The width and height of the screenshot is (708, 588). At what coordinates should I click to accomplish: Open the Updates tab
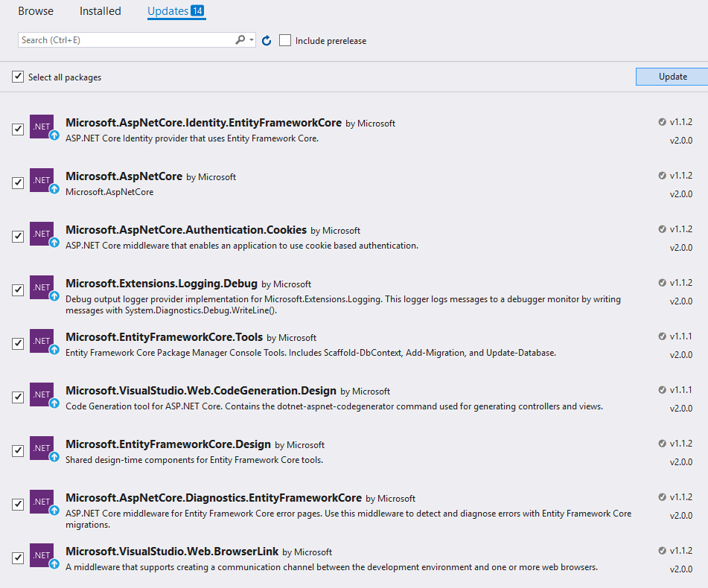pyautogui.click(x=176, y=11)
